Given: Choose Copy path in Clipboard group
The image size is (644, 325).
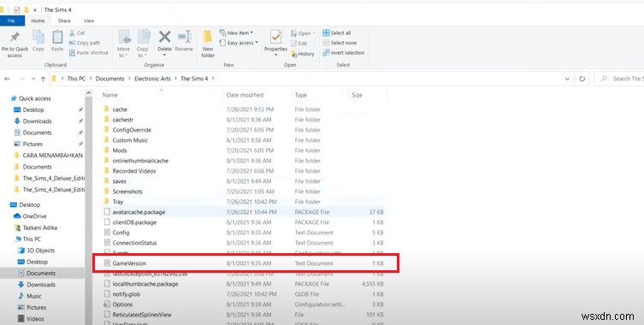Looking at the screenshot, I should click(84, 43).
